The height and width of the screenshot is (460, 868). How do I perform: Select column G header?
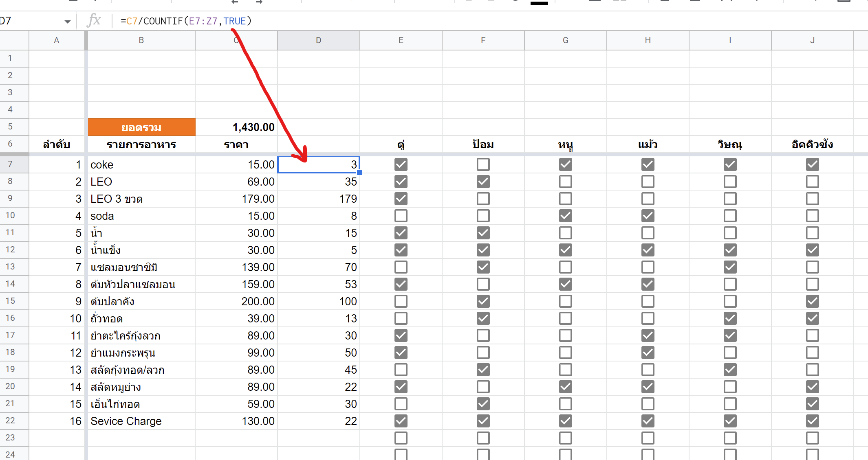click(566, 40)
